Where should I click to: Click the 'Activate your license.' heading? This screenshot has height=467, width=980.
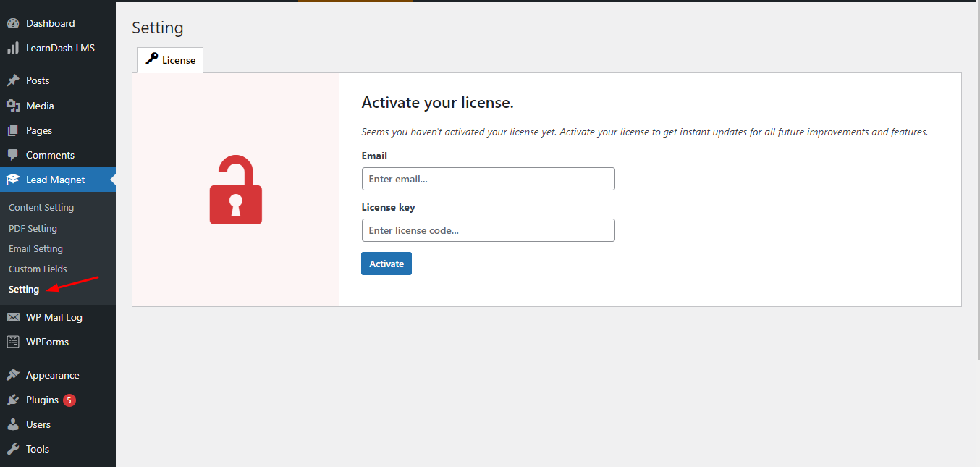437,103
